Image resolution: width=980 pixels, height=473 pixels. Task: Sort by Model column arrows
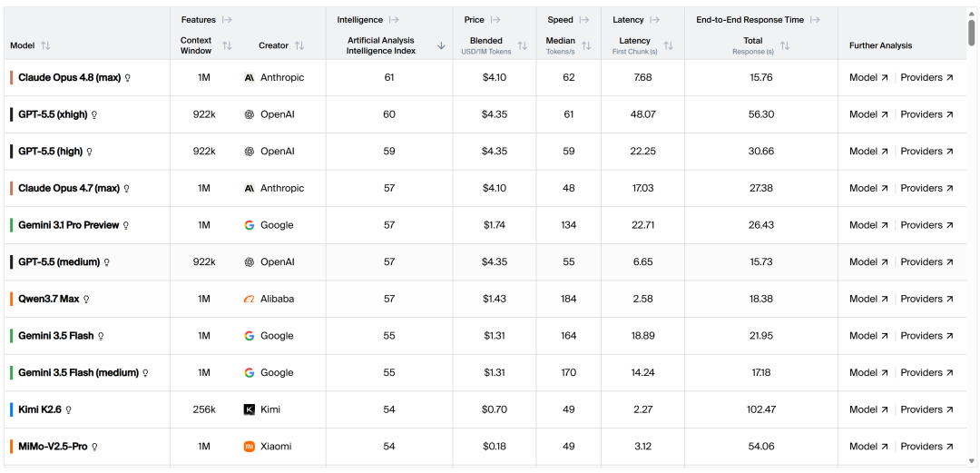(45, 45)
